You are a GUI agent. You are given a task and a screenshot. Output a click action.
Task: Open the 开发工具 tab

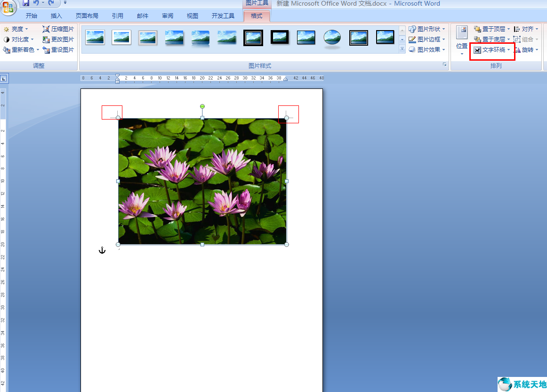point(223,16)
